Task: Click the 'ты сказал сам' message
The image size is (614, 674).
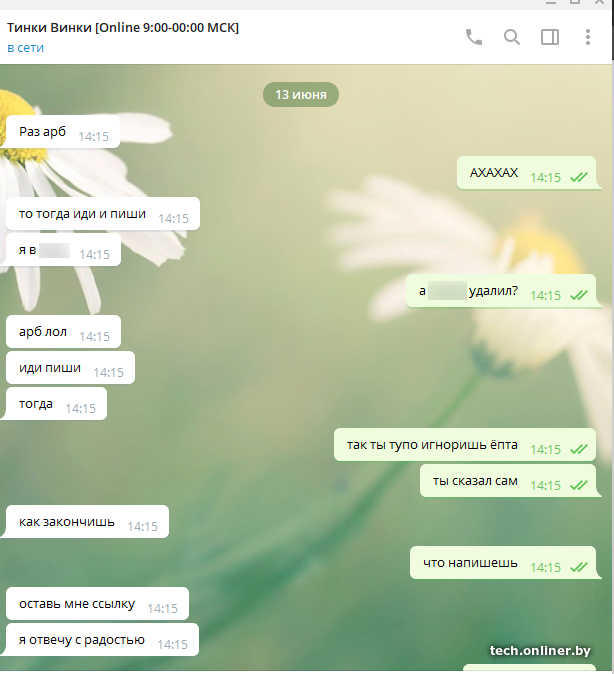Action: click(x=508, y=481)
